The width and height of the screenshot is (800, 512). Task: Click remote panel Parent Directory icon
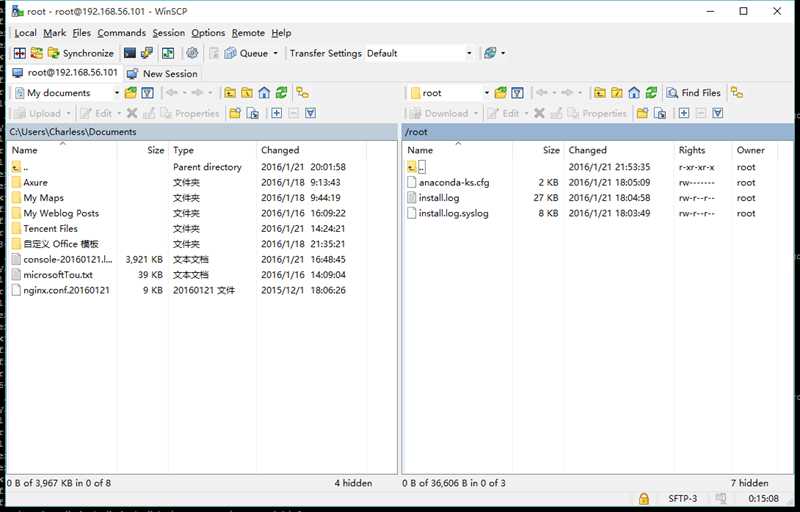coord(600,93)
